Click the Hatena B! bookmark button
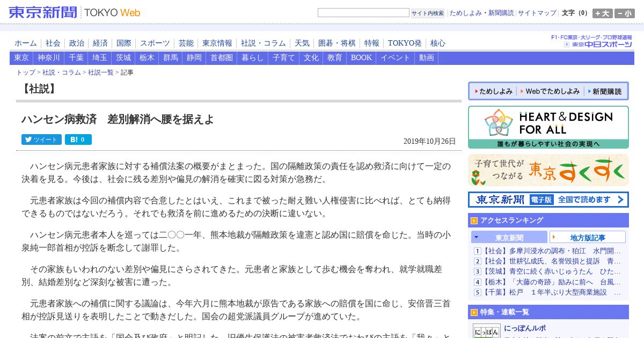Screen dimensions: 644x338 click(x=78, y=139)
